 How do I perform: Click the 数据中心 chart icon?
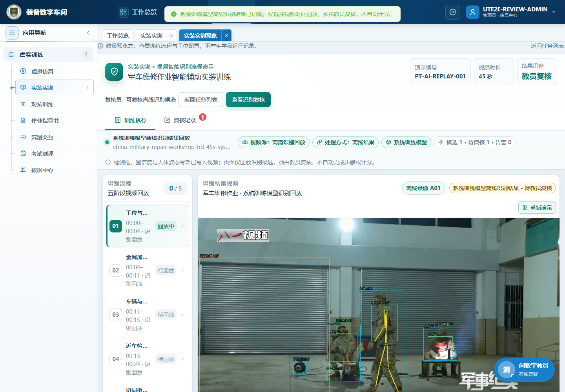[x=23, y=170]
